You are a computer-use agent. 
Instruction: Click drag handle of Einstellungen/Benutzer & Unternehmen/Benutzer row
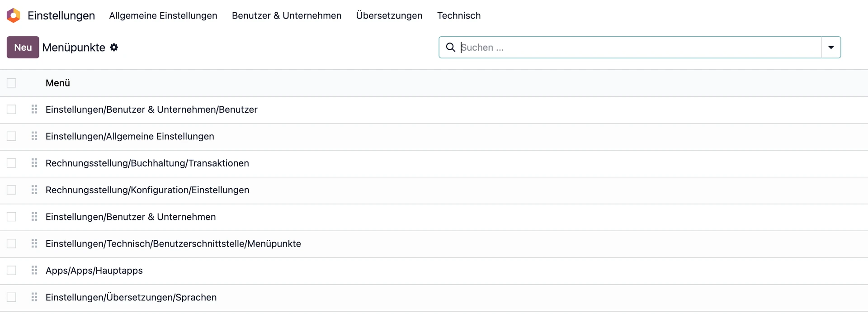pos(34,109)
